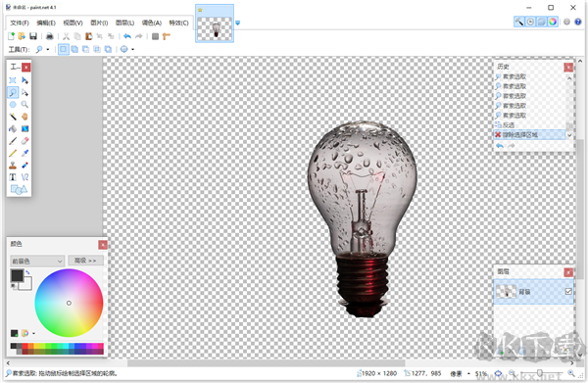Select the Pencil tool

click(13, 153)
